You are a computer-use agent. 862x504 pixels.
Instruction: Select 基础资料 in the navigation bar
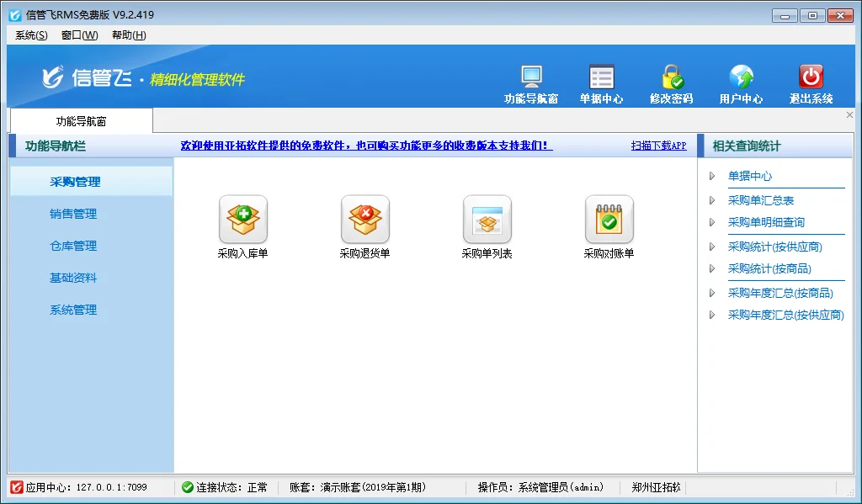[73, 278]
